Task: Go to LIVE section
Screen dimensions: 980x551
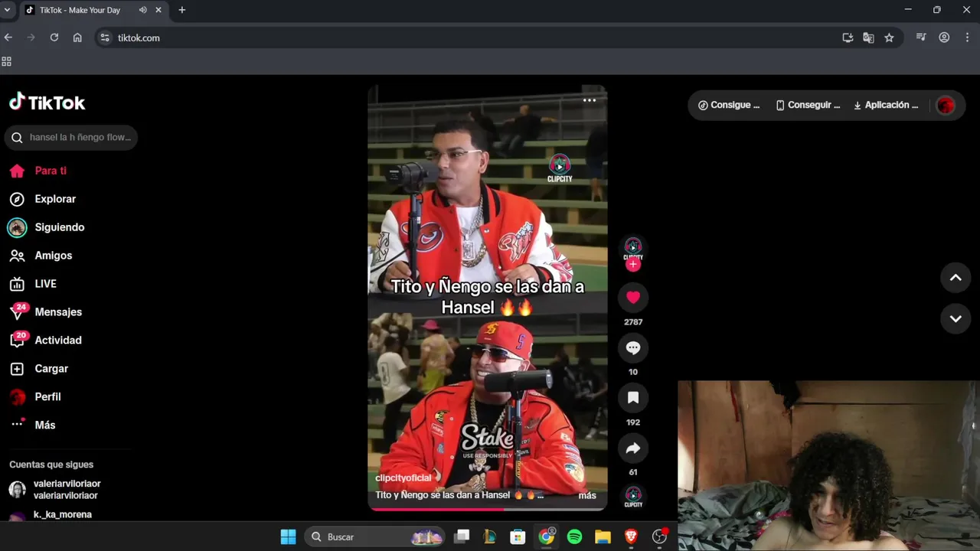Action: (45, 284)
